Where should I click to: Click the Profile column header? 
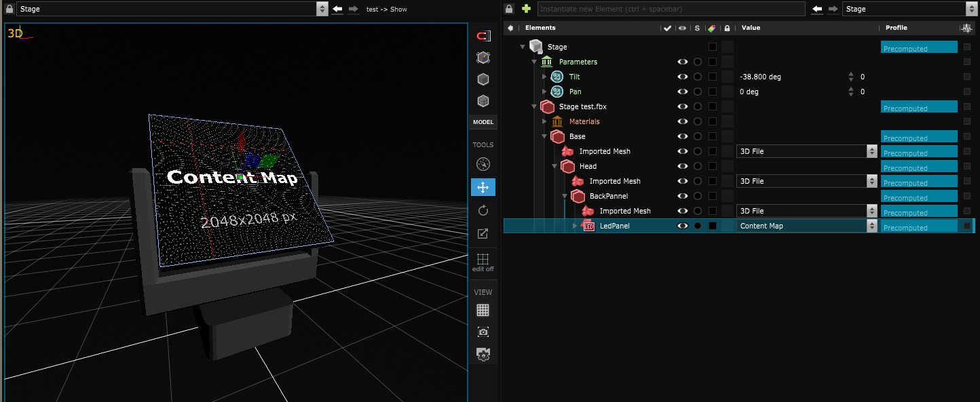click(x=897, y=28)
